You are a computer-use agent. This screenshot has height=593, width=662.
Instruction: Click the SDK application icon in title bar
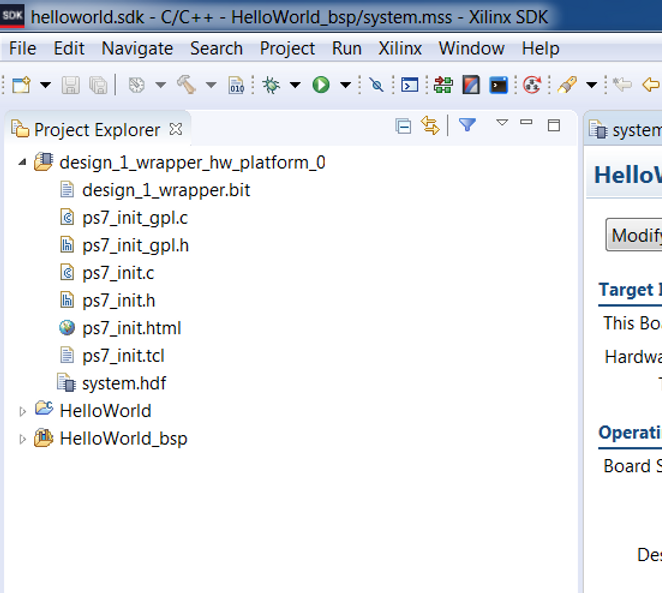coord(12,16)
